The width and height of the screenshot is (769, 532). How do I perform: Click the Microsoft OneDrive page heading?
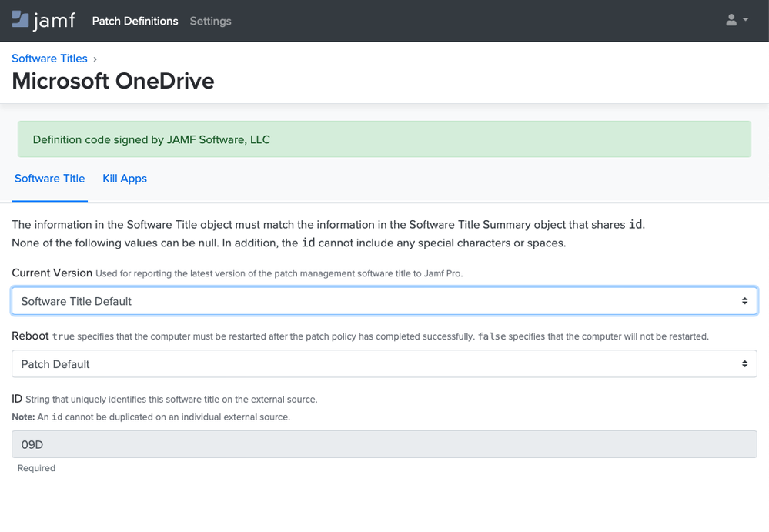113,82
